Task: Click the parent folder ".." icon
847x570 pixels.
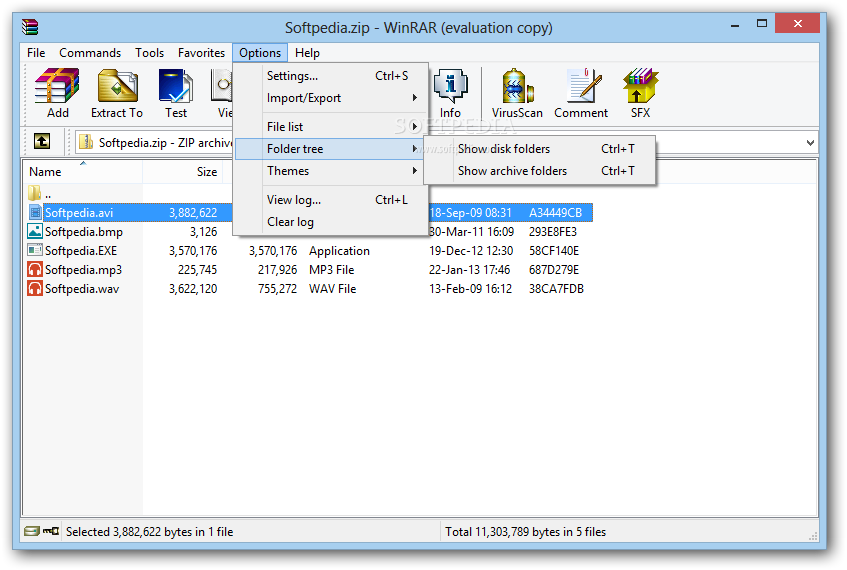Action: coord(34,193)
